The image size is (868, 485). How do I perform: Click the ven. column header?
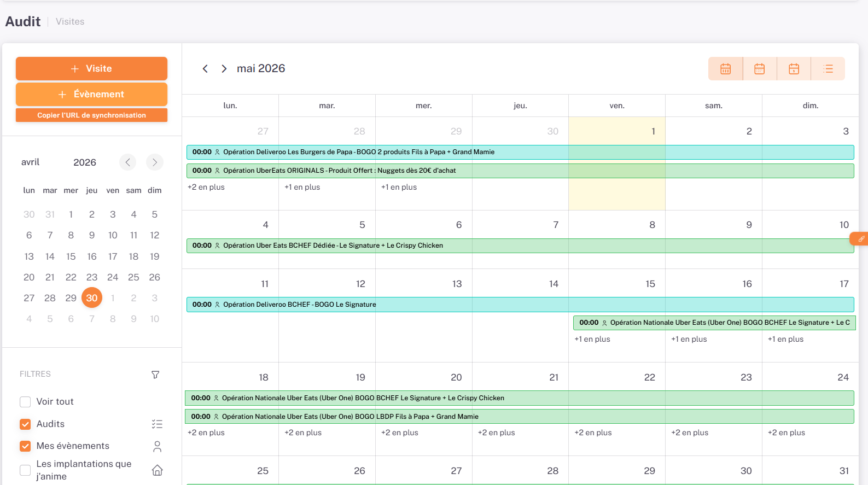[x=617, y=106]
